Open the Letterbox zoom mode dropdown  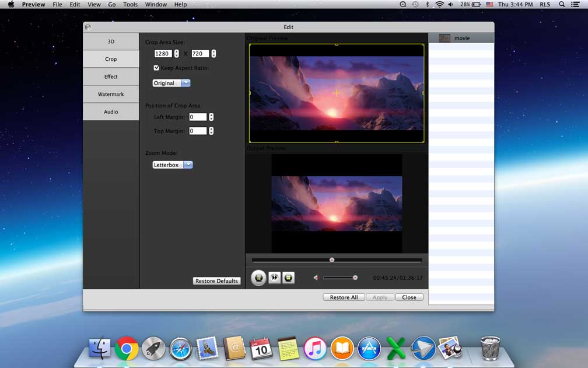173,165
